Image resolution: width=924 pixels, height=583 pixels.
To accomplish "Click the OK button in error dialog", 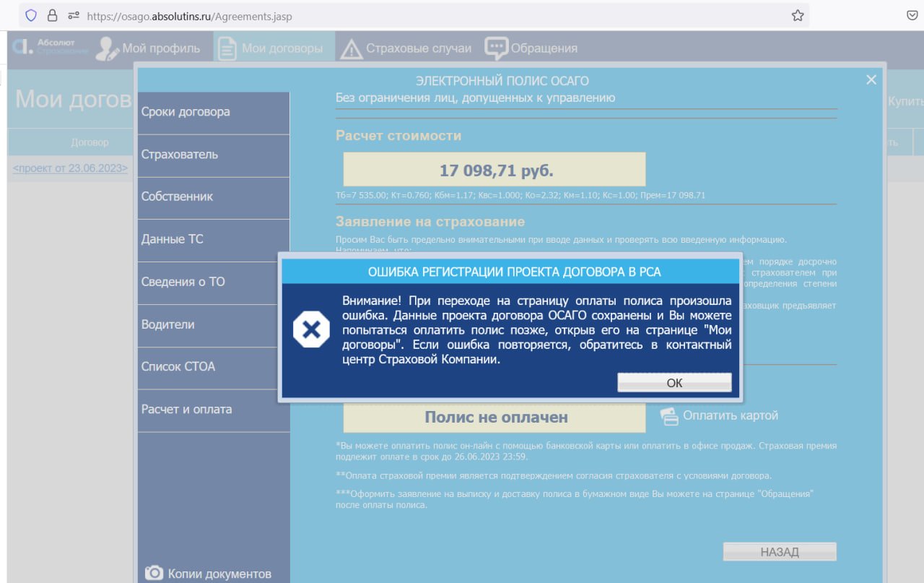I will coord(674,383).
